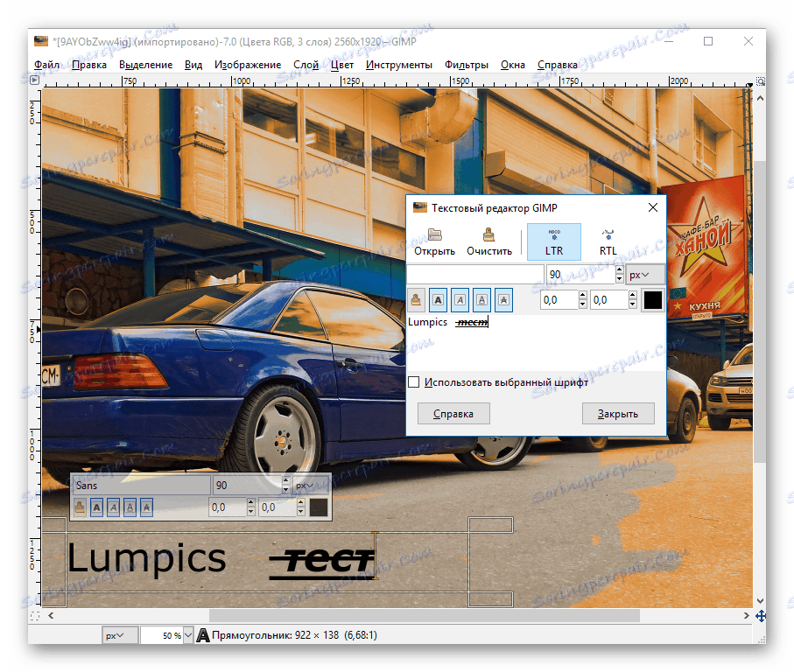Toggle bold style in text editor dialog
This screenshot has height=672, width=794.
pos(439,300)
